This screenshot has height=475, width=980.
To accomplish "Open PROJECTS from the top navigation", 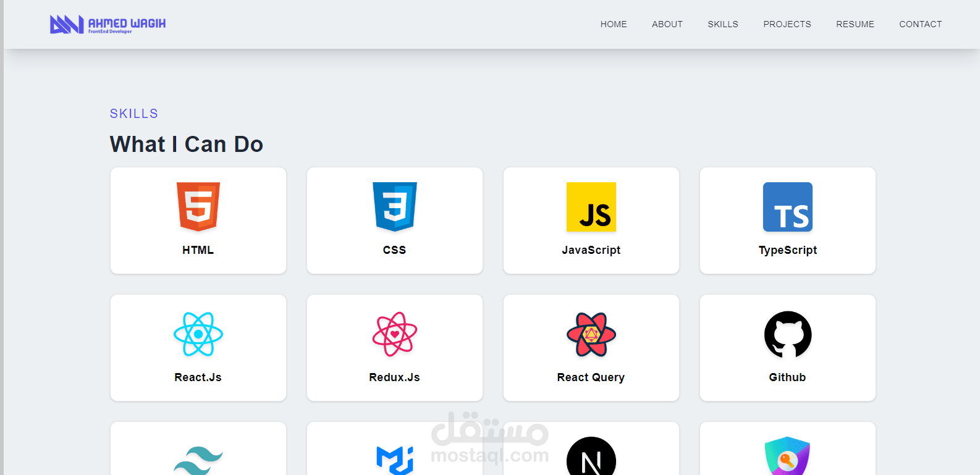I will [x=787, y=24].
